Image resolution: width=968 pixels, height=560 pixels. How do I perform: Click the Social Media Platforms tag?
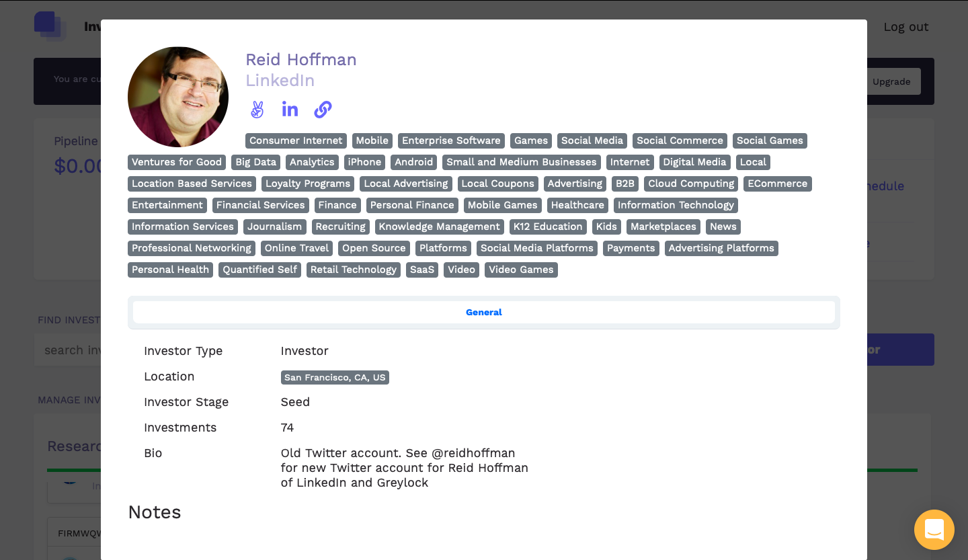pyautogui.click(x=536, y=248)
